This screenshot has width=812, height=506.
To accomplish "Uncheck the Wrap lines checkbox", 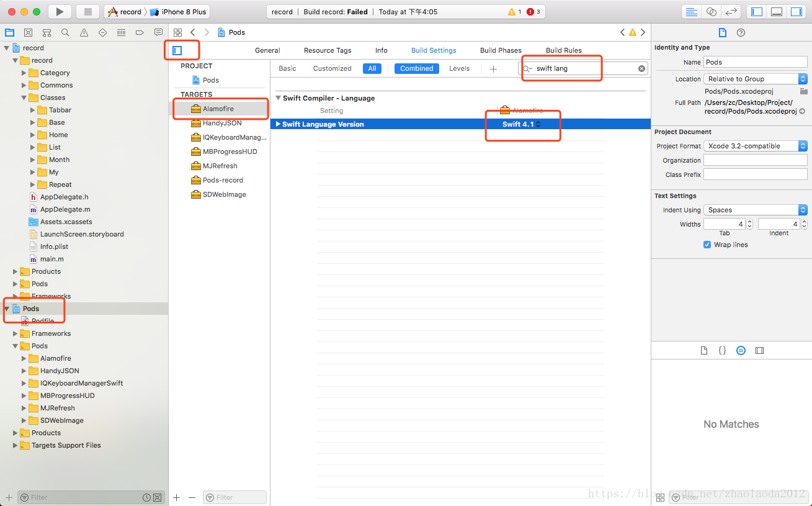I will (x=707, y=245).
